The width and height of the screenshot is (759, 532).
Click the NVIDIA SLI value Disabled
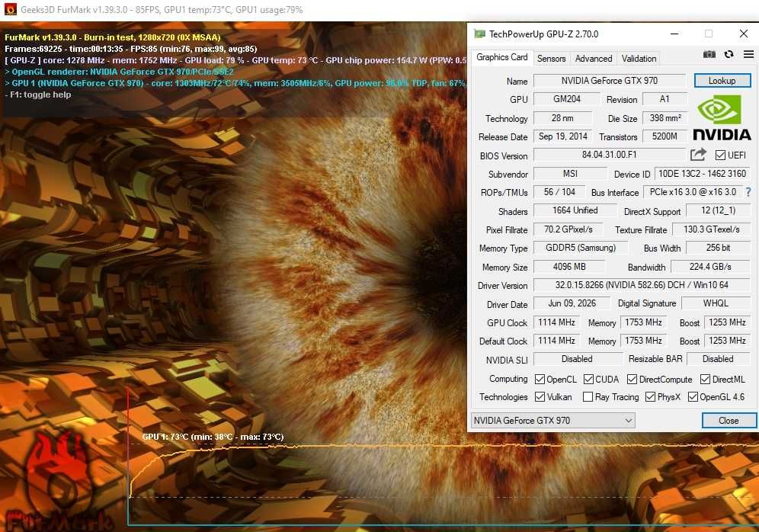[577, 359]
